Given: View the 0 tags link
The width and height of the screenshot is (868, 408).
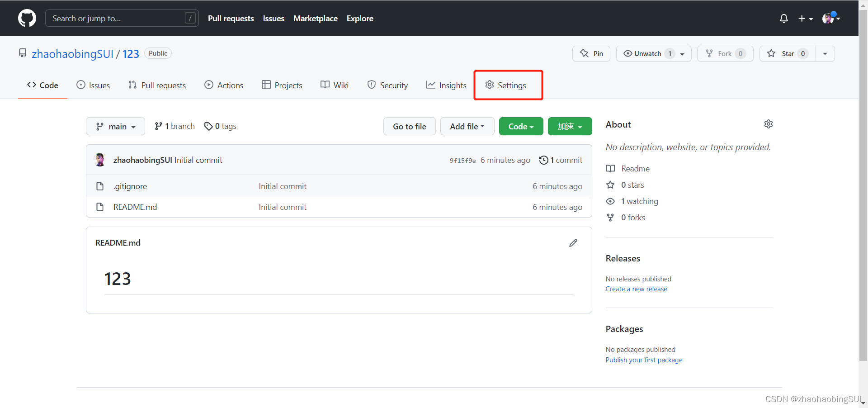Looking at the screenshot, I should (x=220, y=126).
